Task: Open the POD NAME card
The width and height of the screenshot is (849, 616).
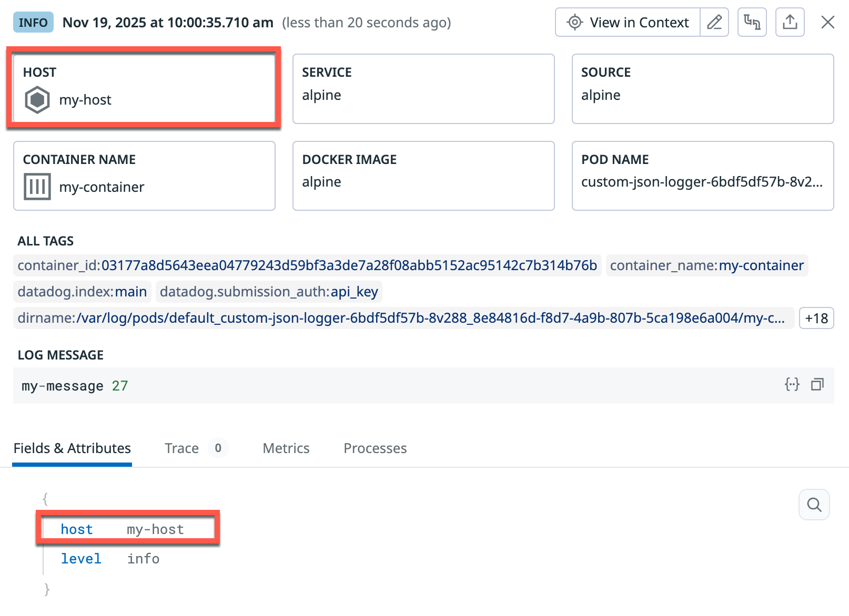Action: point(702,176)
